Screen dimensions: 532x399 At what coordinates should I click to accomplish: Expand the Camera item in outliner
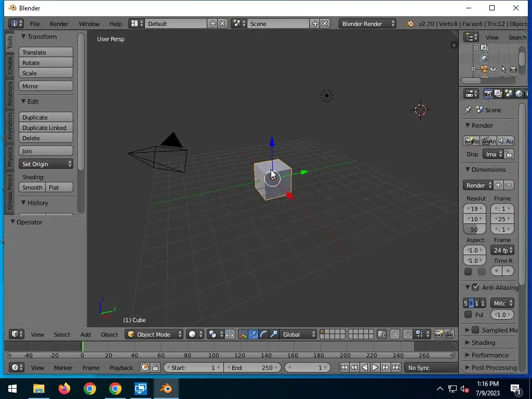click(474, 69)
